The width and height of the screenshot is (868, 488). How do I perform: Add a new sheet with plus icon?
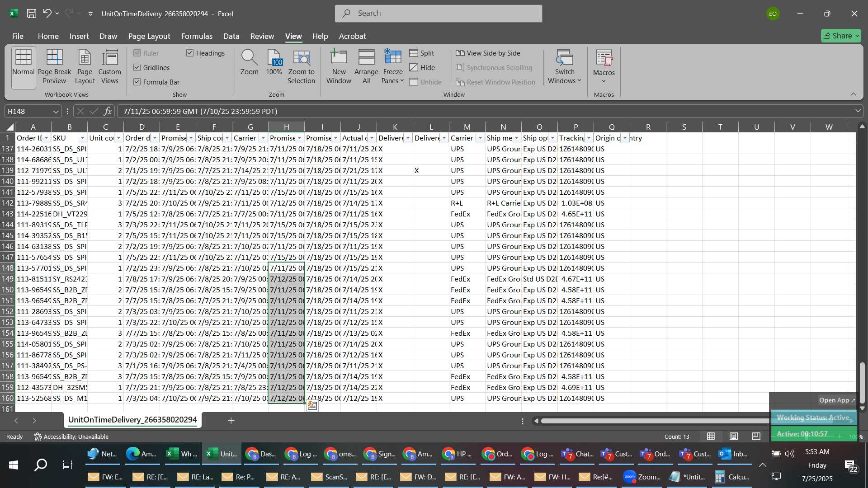pos(231,421)
